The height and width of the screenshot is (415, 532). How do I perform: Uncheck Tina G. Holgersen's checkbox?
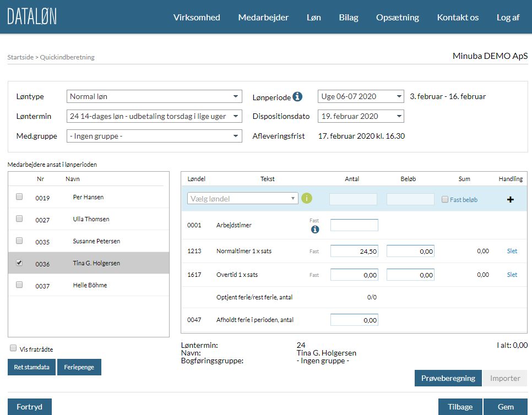click(19, 263)
